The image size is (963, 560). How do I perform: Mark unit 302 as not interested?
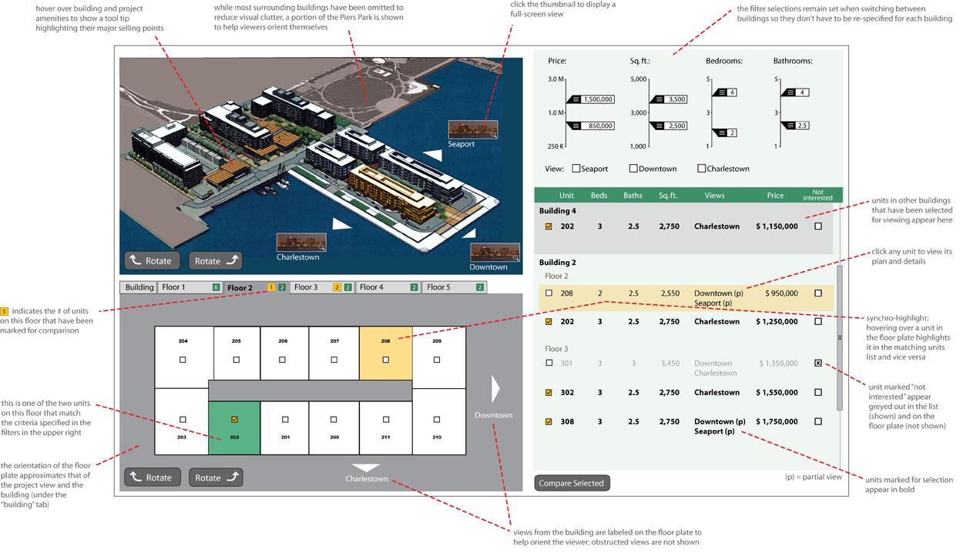[818, 392]
